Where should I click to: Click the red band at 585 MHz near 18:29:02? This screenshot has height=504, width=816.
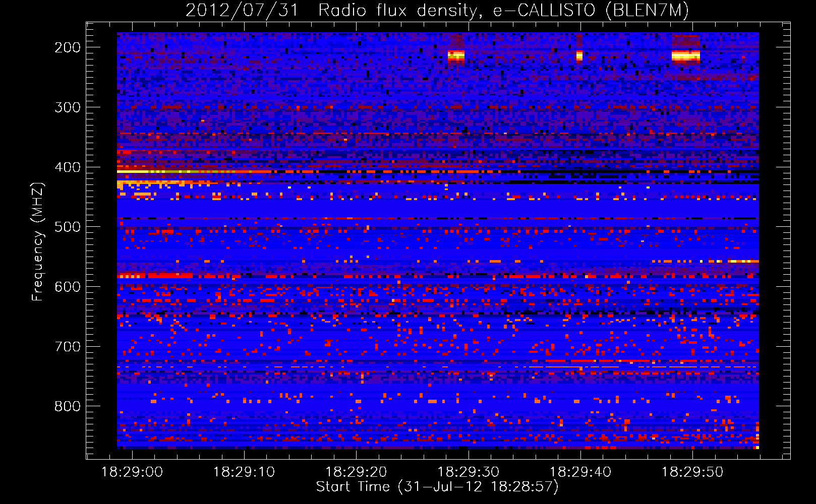point(155,276)
